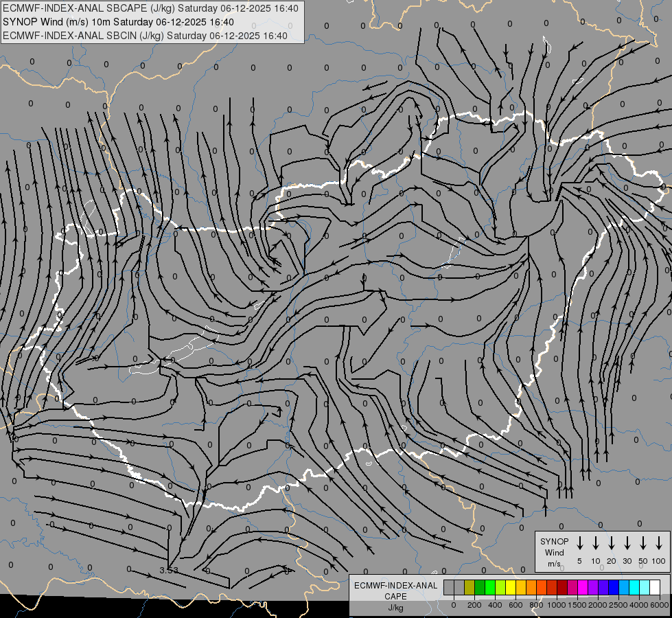Click the 'ECMWF-INDEX-ANAL CAPE' legend title
The image size is (672, 618).
395,591
